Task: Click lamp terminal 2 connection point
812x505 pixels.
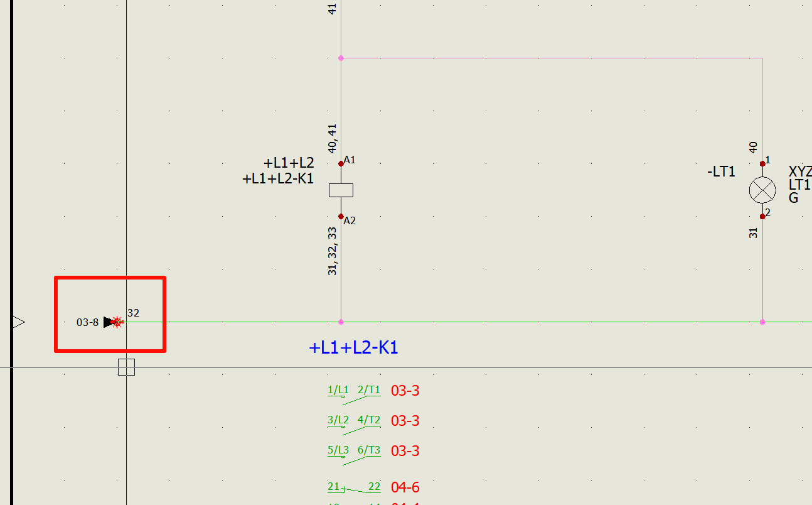Action: pyautogui.click(x=762, y=216)
